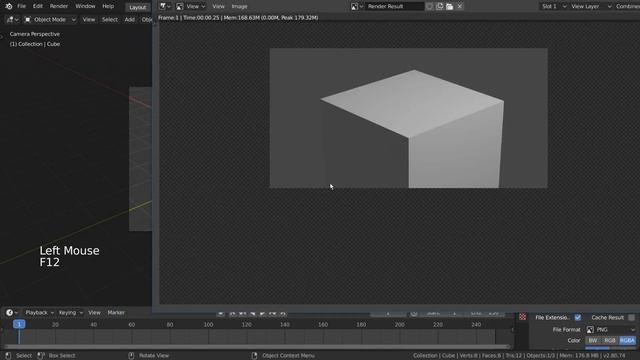
Task: Click the 'Camera Perspective' viewport label
Action: (x=35, y=34)
